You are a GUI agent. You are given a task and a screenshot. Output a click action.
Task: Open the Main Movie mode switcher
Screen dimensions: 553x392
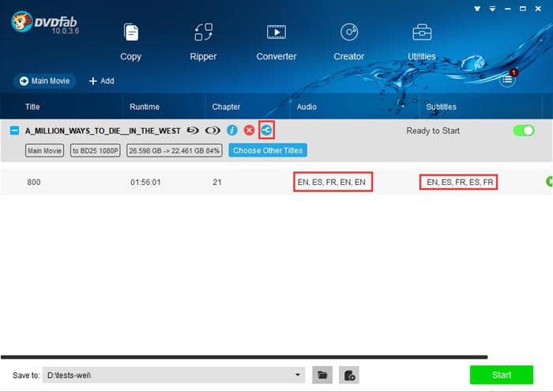pos(44,81)
